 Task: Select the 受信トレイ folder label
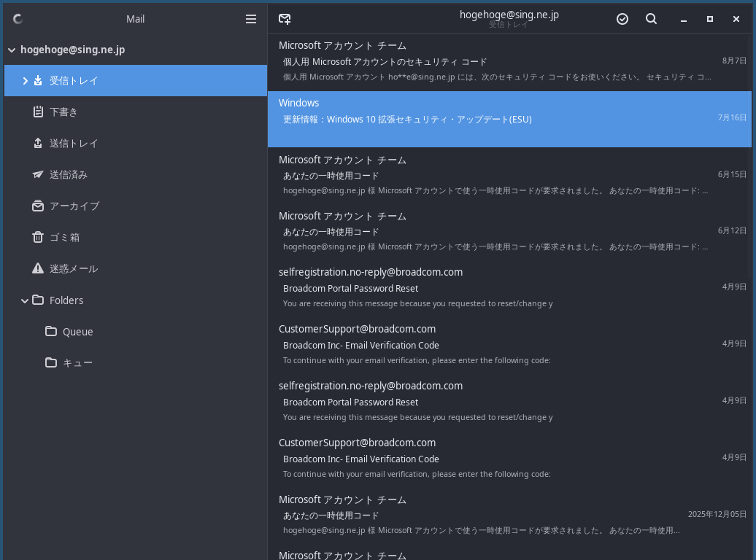(x=74, y=80)
